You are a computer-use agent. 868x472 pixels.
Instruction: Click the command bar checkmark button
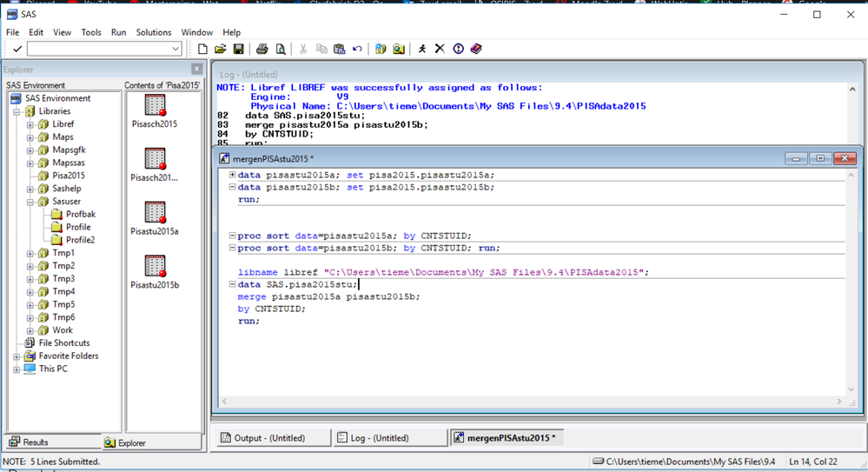point(17,50)
